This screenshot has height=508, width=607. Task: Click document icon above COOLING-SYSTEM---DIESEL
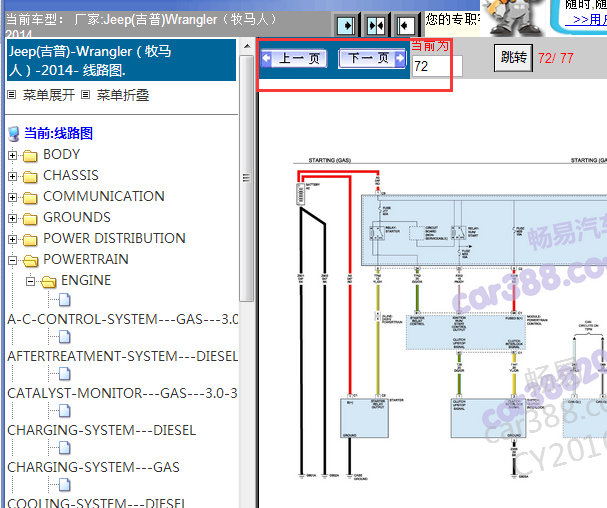coord(65,484)
